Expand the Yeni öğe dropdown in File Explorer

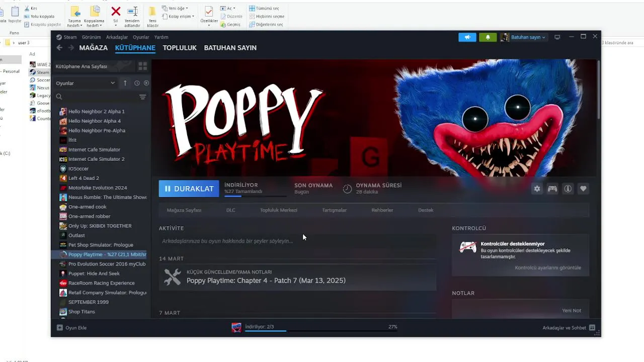click(175, 9)
